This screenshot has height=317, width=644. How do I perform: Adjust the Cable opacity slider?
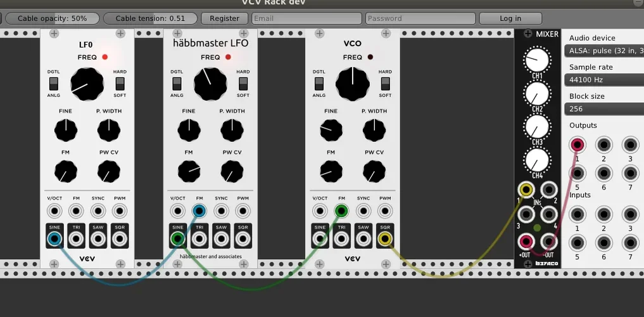point(52,18)
